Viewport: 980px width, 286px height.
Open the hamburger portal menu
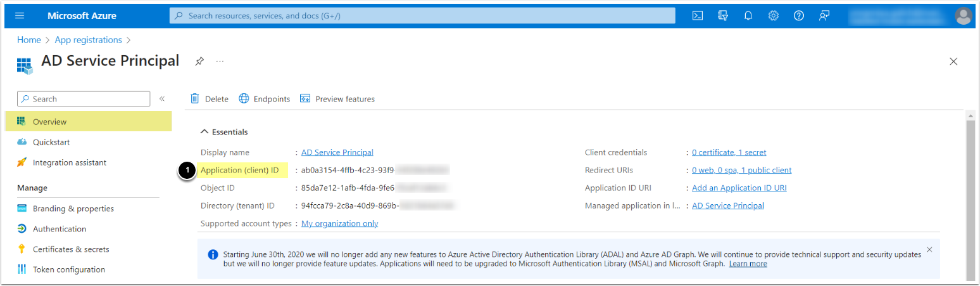tap(19, 16)
